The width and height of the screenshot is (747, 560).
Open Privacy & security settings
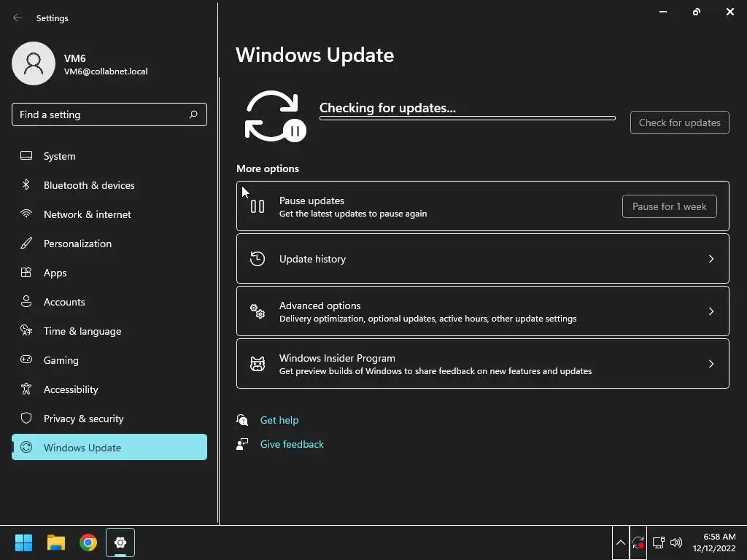(x=109, y=418)
